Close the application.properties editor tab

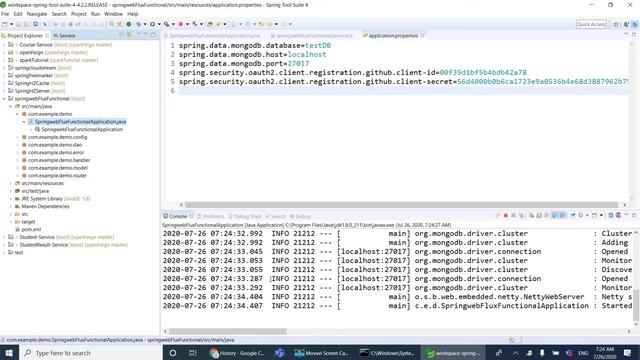[422, 36]
